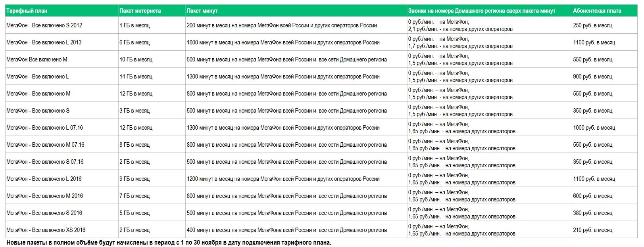Click the '5 ГБ в месяц' cell
Screen dimensions: 644x247
[152, 213]
